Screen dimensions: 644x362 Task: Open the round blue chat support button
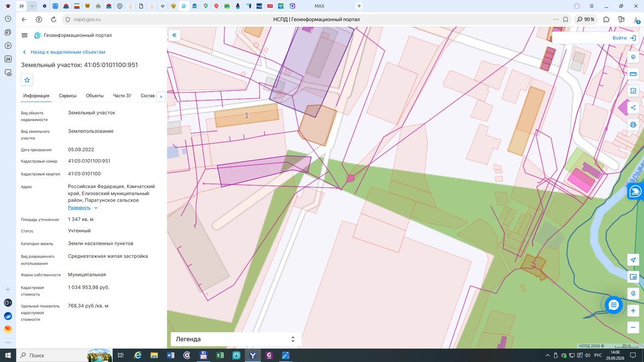click(x=614, y=305)
